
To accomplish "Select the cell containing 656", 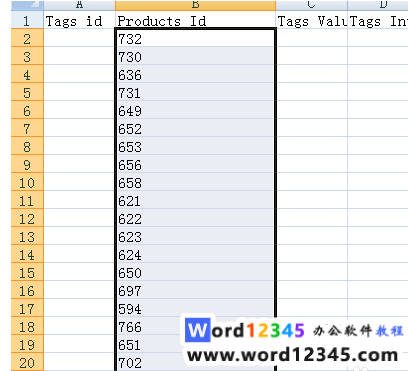I will click(x=196, y=164).
